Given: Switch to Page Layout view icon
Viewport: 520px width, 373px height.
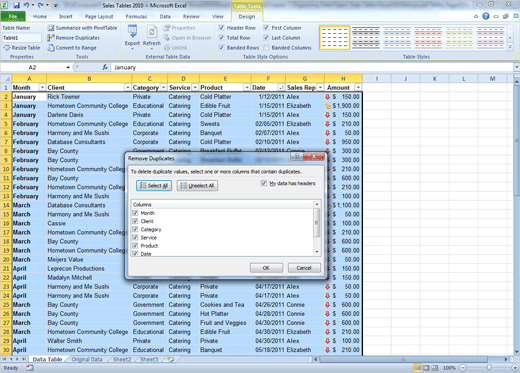Looking at the screenshot, I should pyautogui.click(x=426, y=368).
